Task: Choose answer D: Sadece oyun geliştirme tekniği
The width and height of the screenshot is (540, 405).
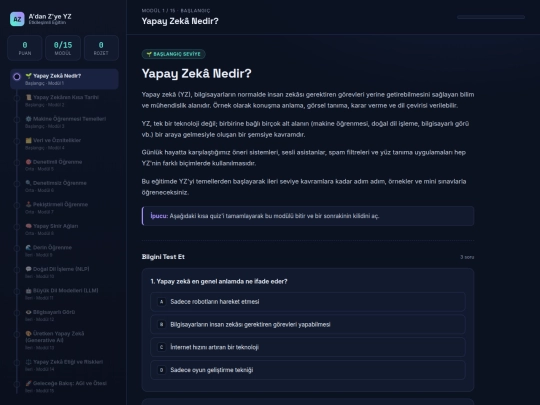Action: tap(308, 370)
